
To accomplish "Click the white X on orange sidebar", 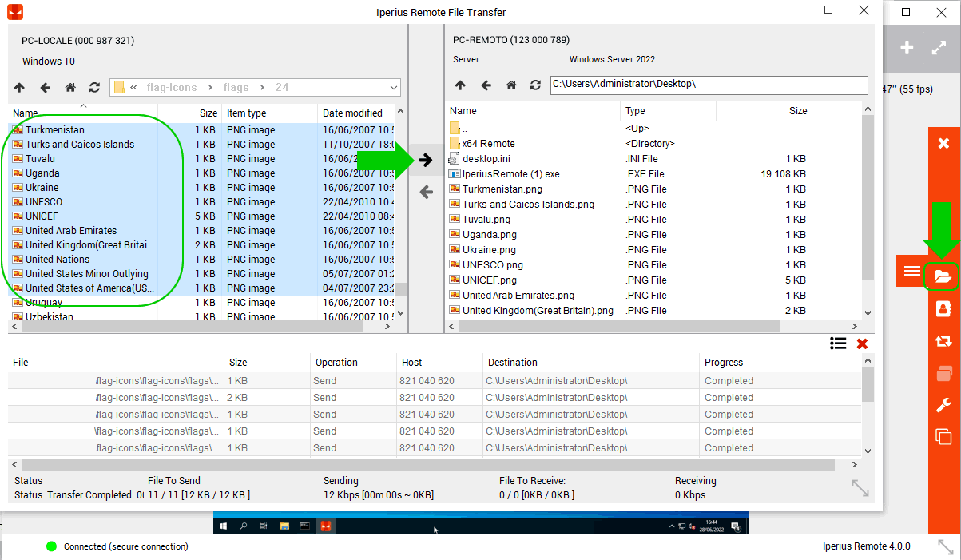I will coord(943,143).
